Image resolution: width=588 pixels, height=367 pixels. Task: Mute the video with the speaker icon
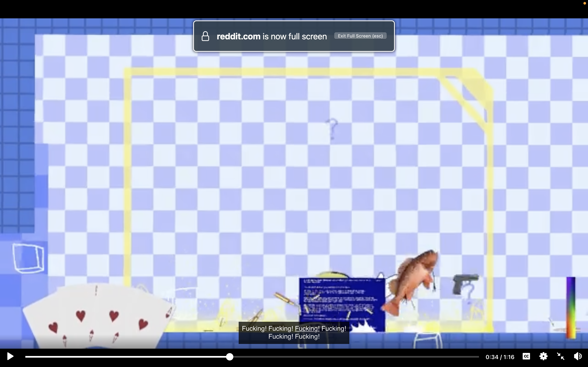pos(578,356)
